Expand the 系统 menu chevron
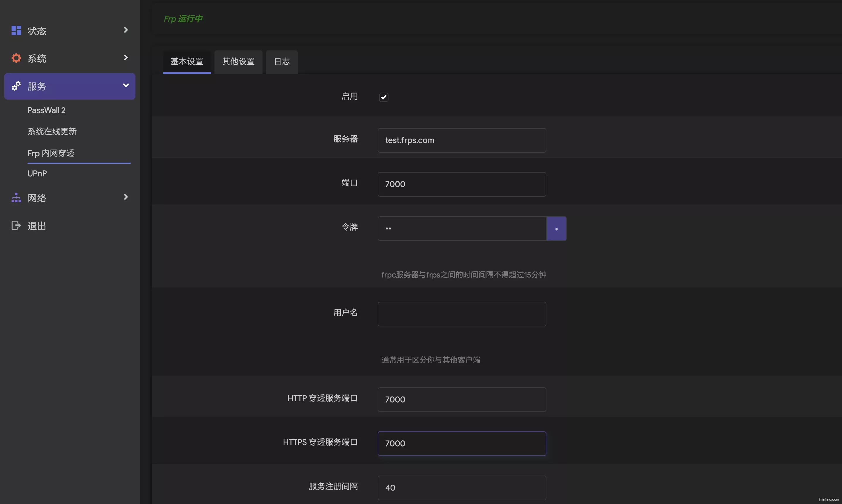This screenshot has height=504, width=842. [x=126, y=58]
